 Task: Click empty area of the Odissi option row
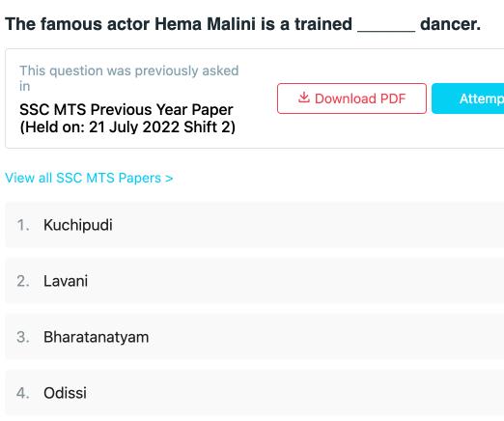290,393
